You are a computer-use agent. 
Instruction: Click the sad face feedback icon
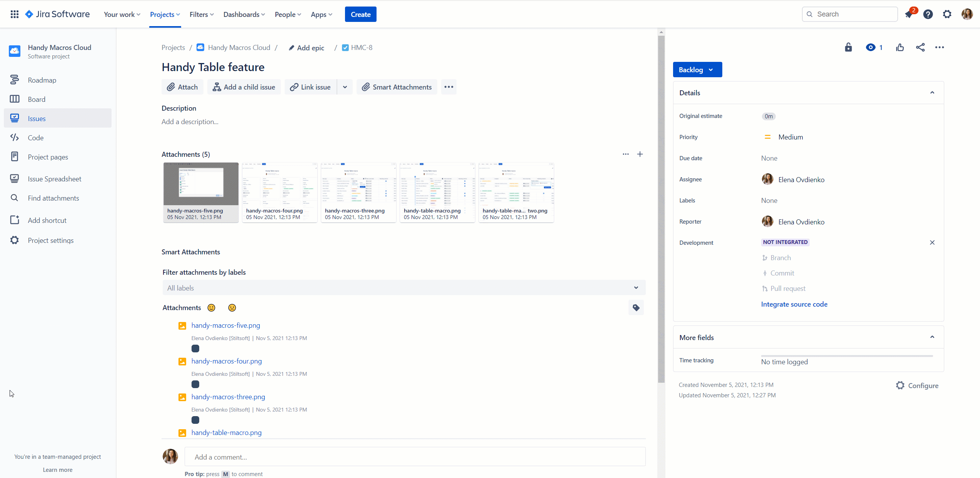tap(232, 308)
